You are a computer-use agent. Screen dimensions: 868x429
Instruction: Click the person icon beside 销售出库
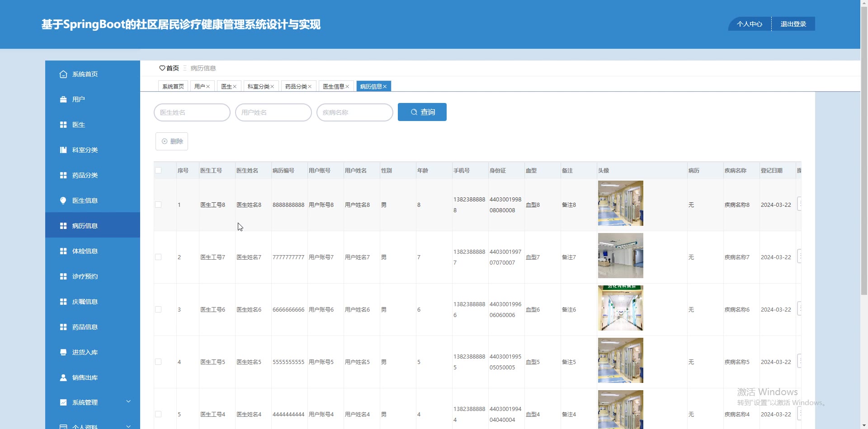pos(63,378)
